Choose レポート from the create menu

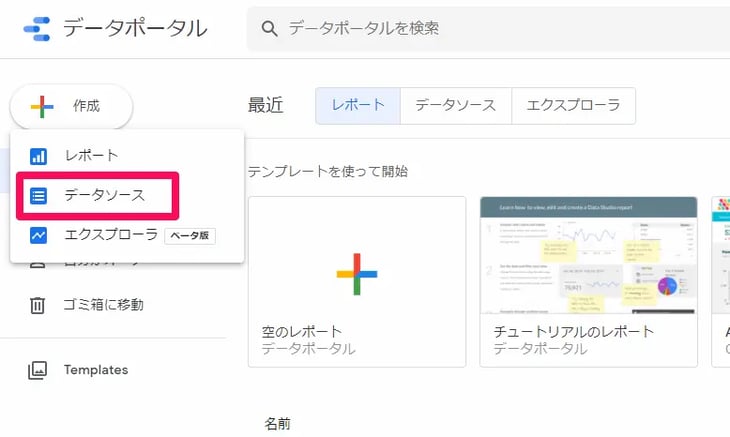(x=91, y=156)
